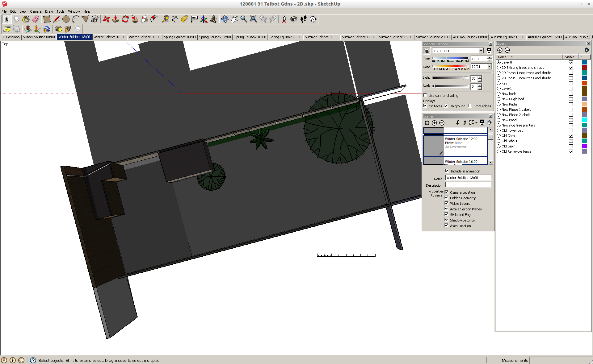Click the Zoom magnifier tool
The width and height of the screenshot is (593, 364).
244,19
